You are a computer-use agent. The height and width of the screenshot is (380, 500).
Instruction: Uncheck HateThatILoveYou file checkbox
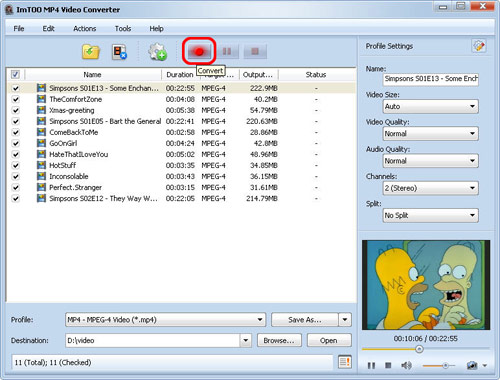pyautogui.click(x=15, y=154)
